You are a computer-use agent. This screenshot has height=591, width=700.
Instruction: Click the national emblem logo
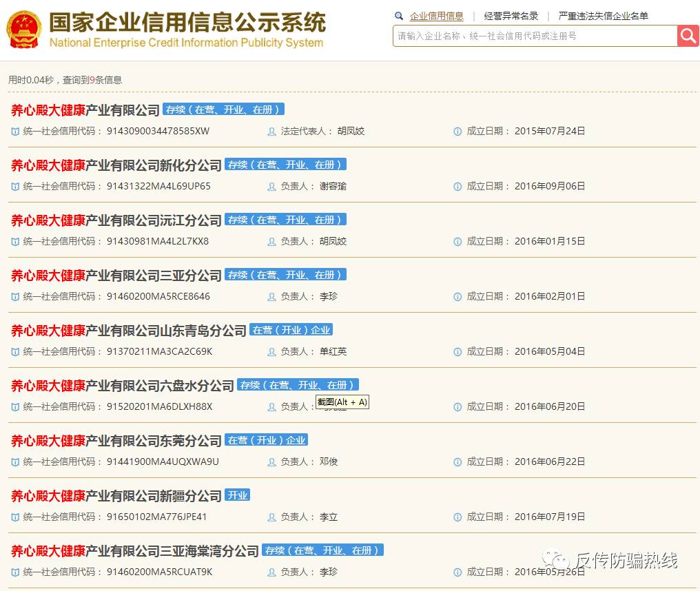point(24,30)
